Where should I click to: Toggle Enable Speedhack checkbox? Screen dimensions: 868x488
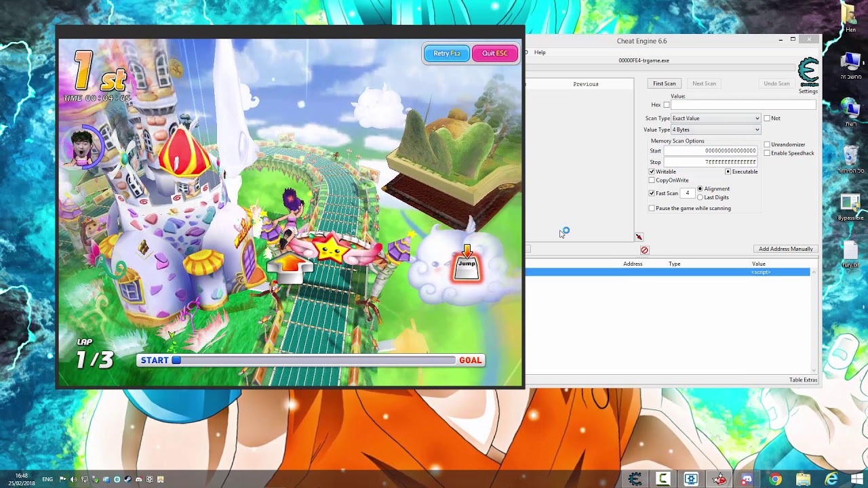[767, 153]
